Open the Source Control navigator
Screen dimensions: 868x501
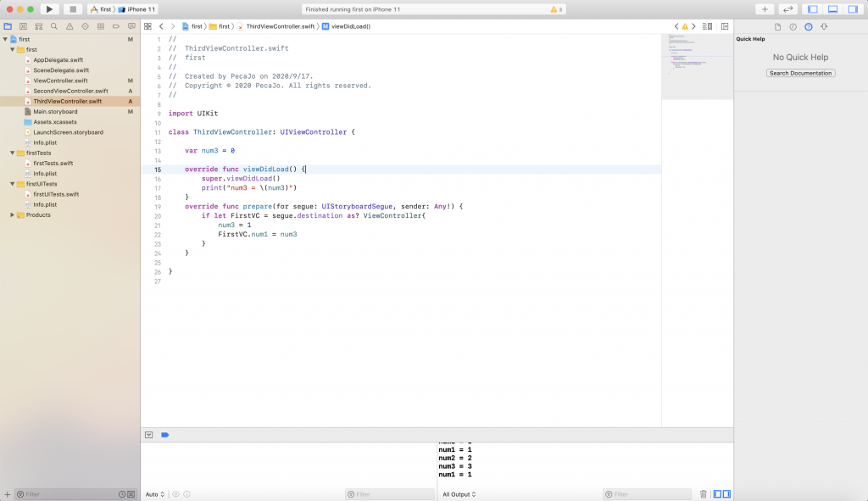pos(23,26)
